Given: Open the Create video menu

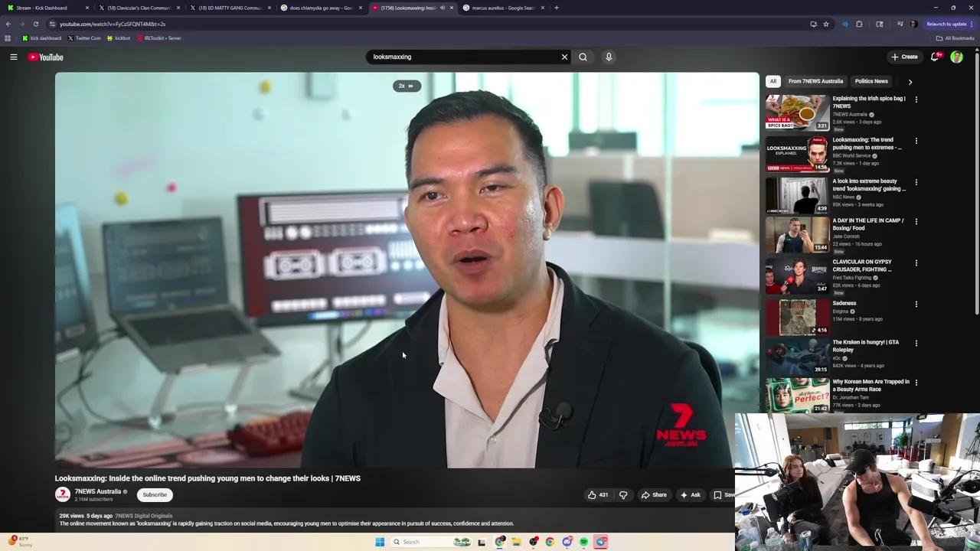Looking at the screenshot, I should click(903, 57).
